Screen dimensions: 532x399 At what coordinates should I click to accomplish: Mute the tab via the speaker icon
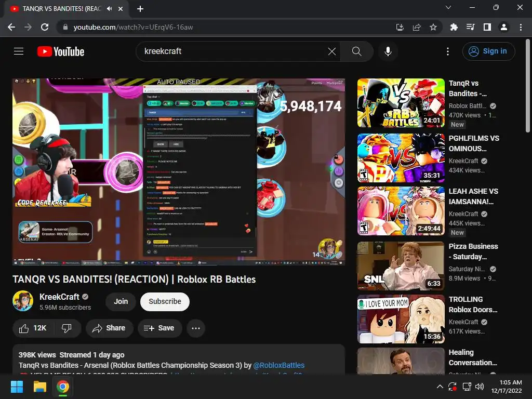[109, 9]
